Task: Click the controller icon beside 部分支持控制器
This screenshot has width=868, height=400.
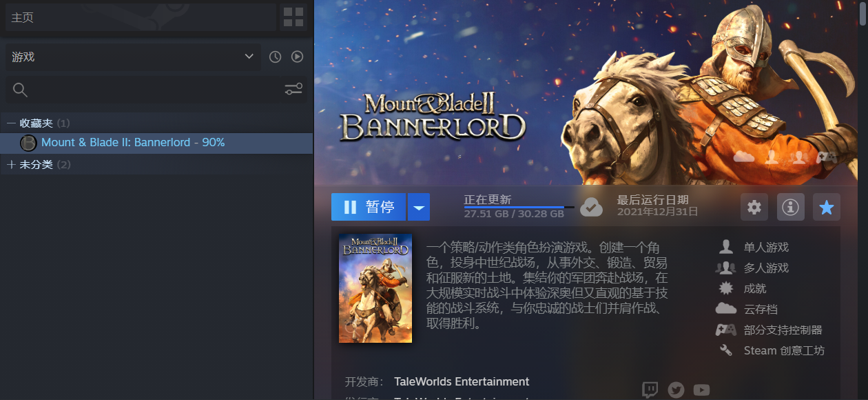Action: [x=726, y=330]
